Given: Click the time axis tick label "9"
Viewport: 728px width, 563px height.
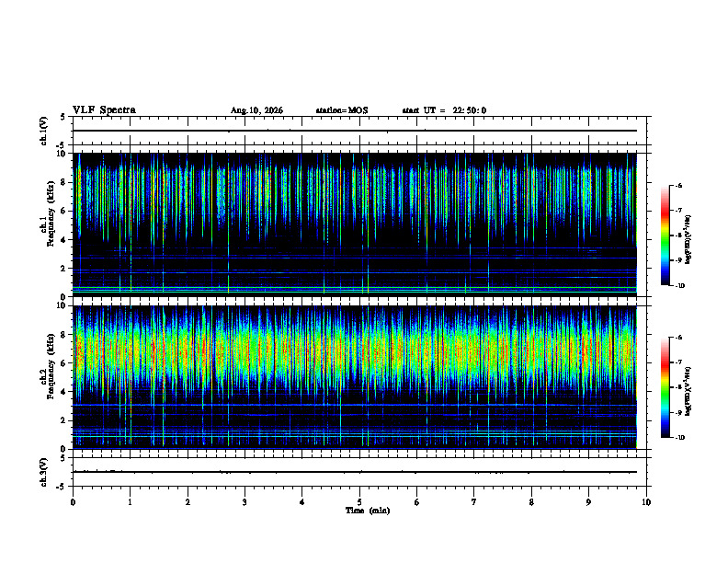Looking at the screenshot, I should pyautogui.click(x=588, y=502).
